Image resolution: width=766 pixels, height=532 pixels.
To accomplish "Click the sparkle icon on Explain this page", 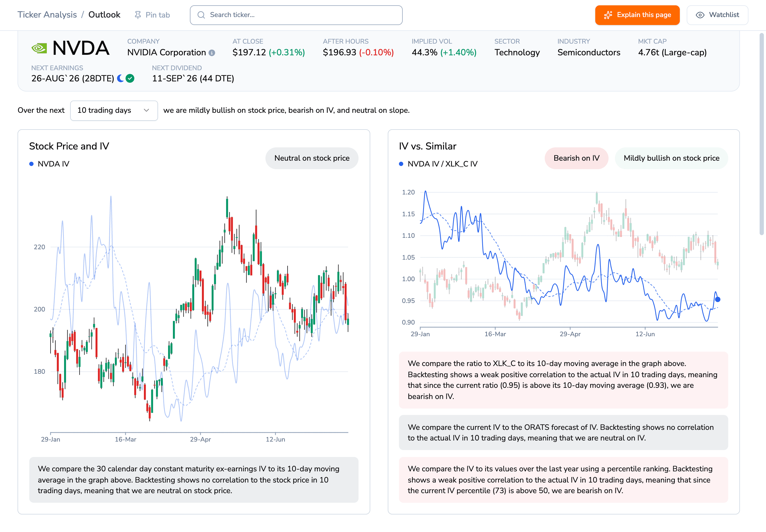I will tap(608, 15).
